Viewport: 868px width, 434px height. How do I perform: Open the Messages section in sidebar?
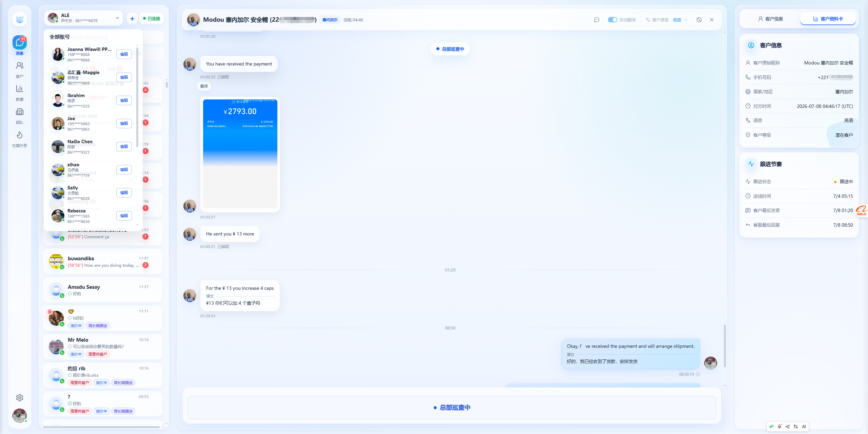[20, 45]
